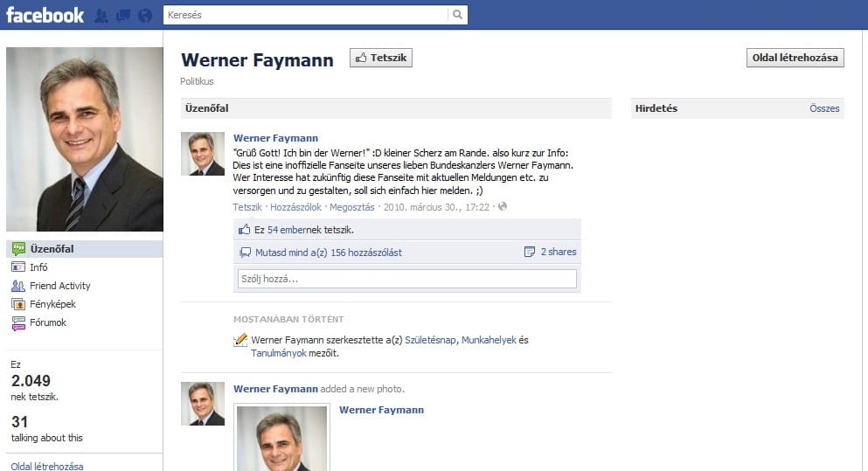This screenshot has width=868, height=471.
Task: Click the public globe icon beside timestamp
Action: pyautogui.click(x=503, y=206)
